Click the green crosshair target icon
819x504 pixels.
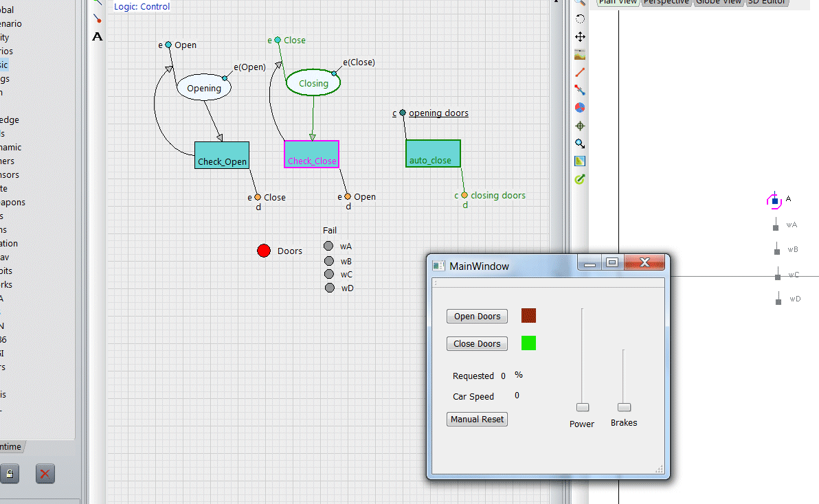580,126
